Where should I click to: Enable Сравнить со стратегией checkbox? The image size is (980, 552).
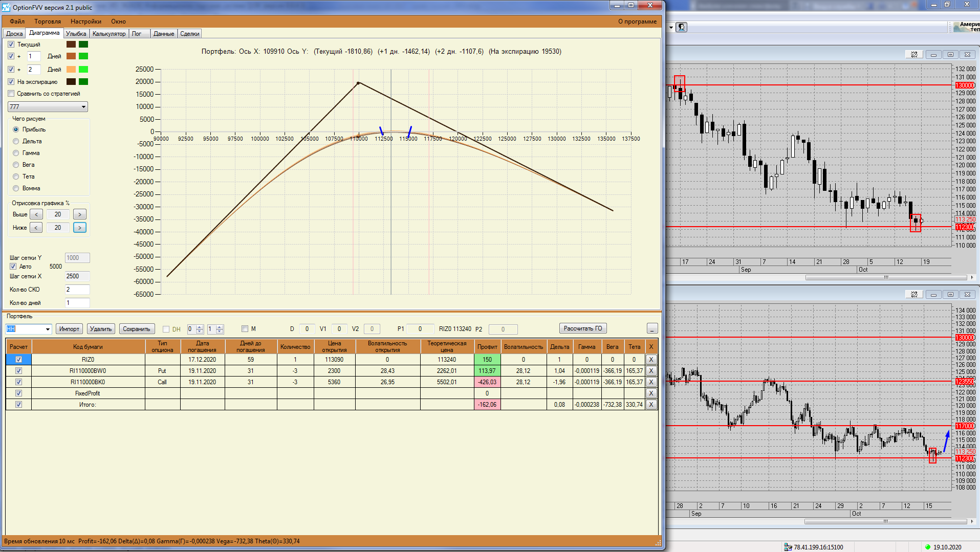pos(11,94)
